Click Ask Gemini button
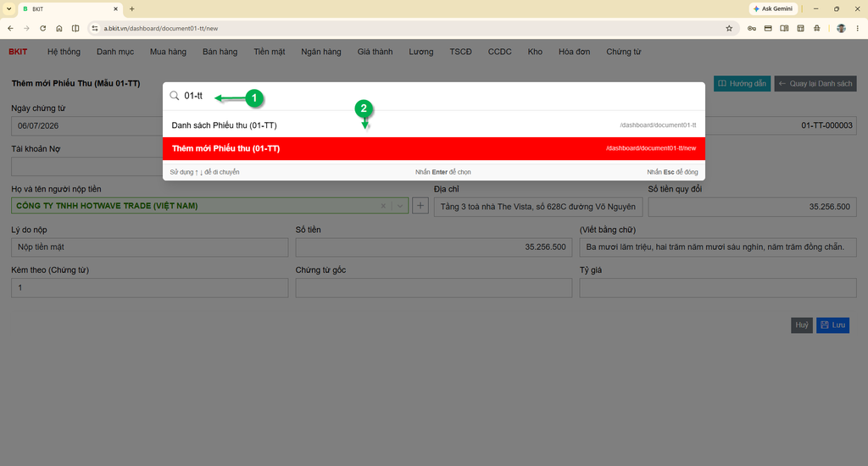 tap(773, 8)
